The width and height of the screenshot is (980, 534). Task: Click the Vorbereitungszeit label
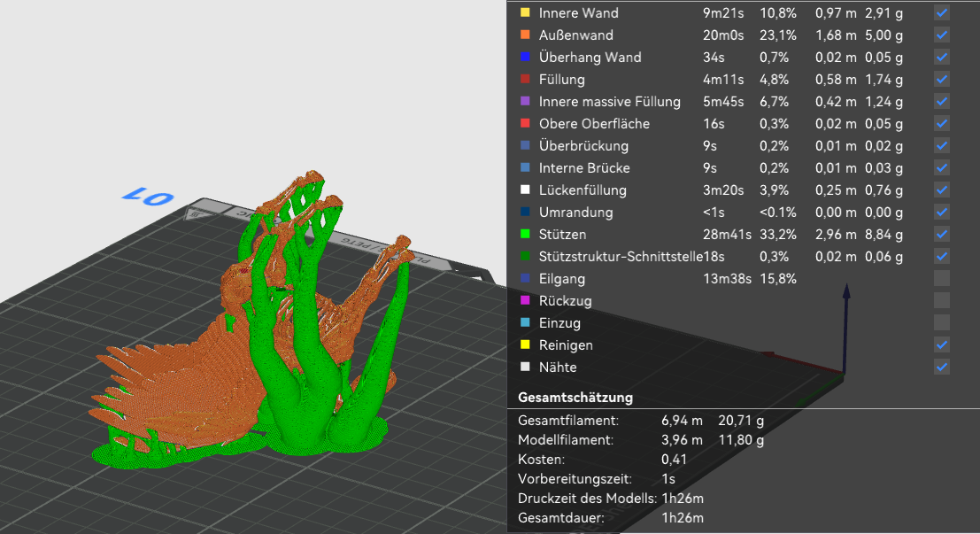tap(575, 479)
